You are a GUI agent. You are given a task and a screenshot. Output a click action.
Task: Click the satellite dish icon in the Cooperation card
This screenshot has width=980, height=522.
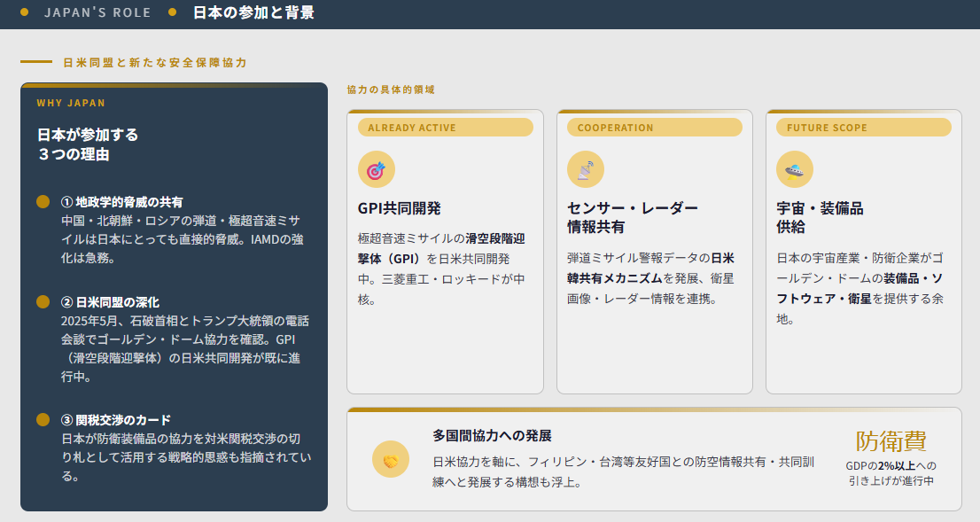[586, 169]
